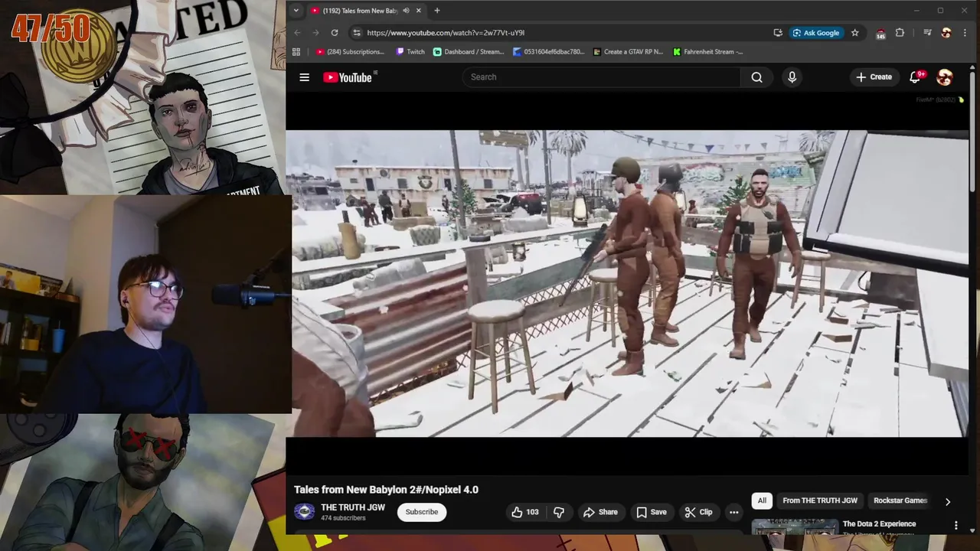The width and height of the screenshot is (980, 551).
Task: Open the Subscriptions bookmark
Action: 351,52
